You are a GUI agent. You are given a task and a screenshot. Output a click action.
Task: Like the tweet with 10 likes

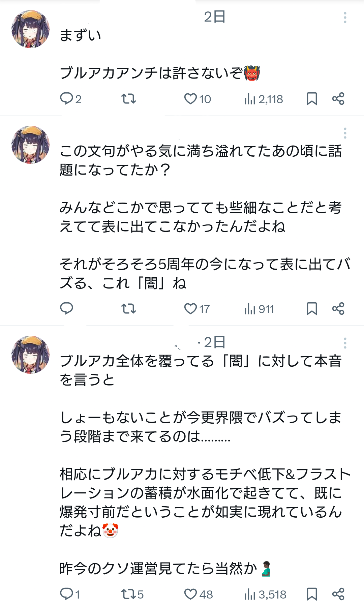[x=190, y=99]
